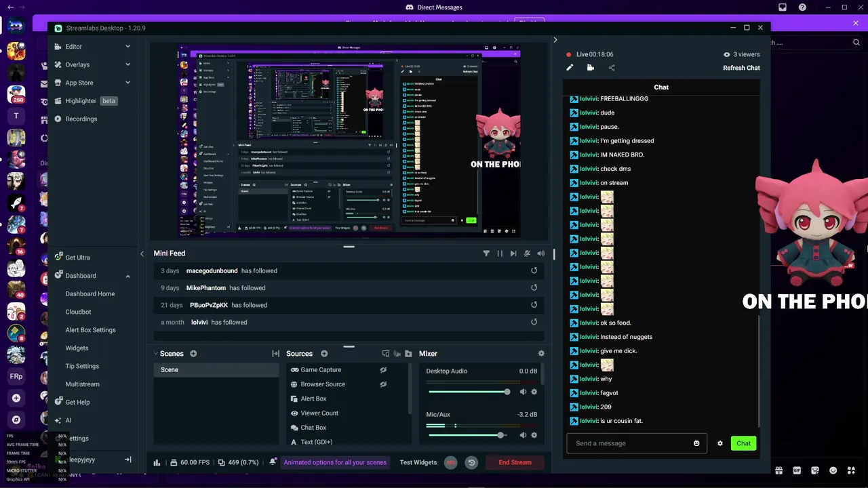Click Send a message input field
868x488 pixels.
637,443
